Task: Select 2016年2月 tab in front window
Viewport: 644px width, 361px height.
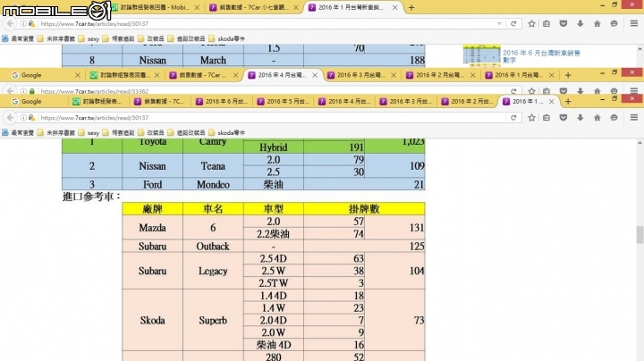Action: coord(468,101)
